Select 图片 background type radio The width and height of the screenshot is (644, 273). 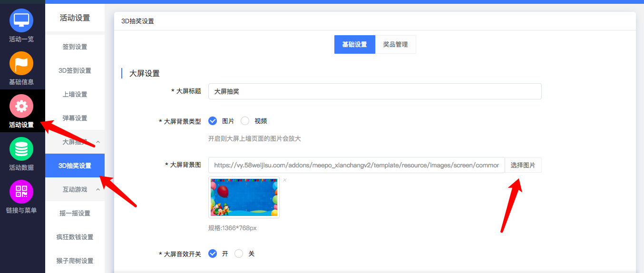(x=213, y=121)
